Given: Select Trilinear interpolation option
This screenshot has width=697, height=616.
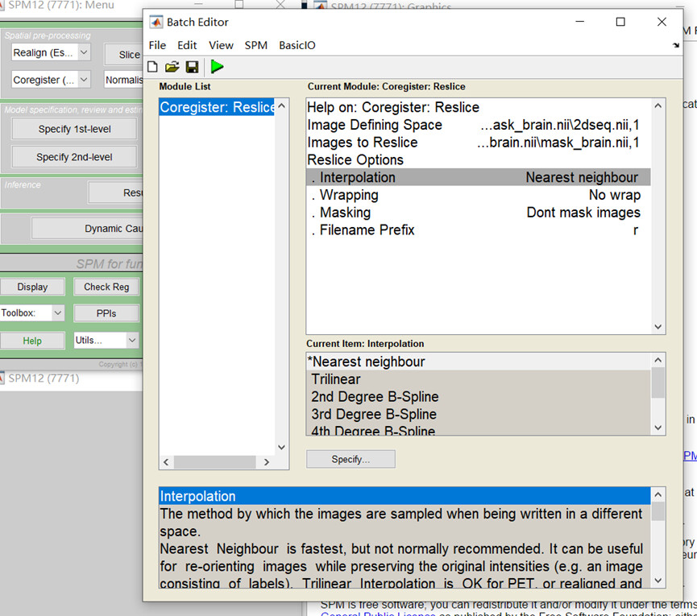Looking at the screenshot, I should point(336,379).
